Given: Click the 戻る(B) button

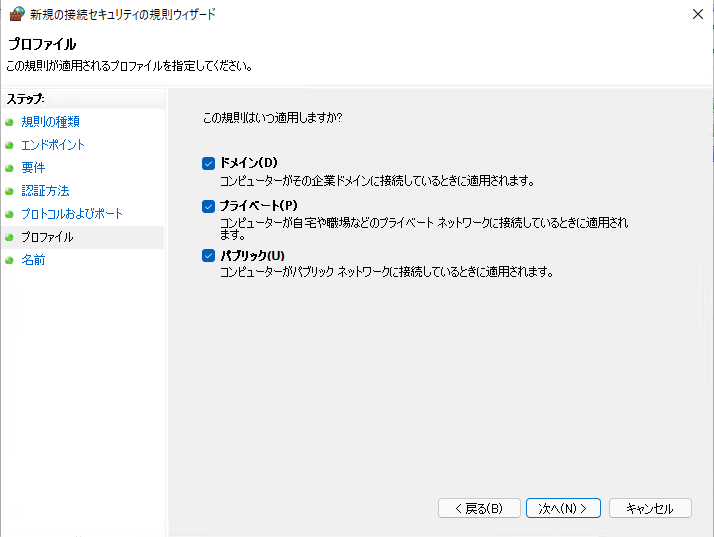Looking at the screenshot, I should 479,508.
